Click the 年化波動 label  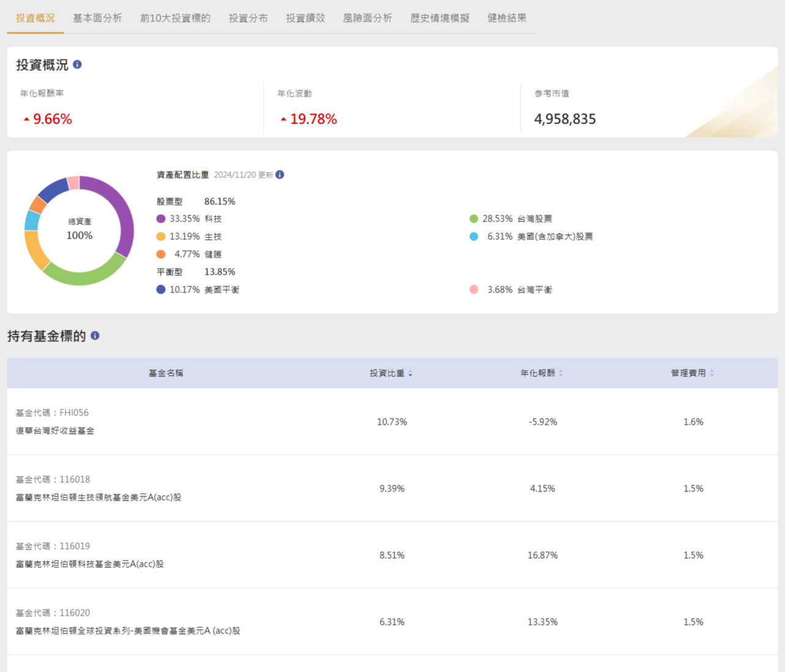click(x=294, y=94)
